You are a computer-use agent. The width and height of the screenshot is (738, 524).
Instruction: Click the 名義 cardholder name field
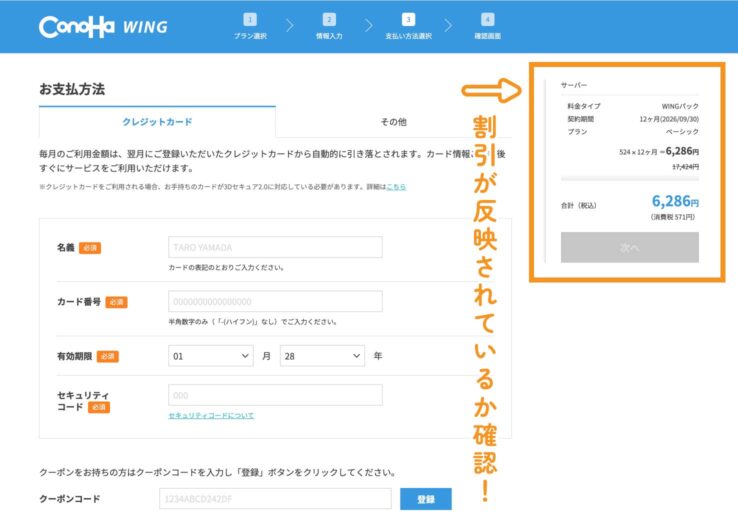(275, 247)
